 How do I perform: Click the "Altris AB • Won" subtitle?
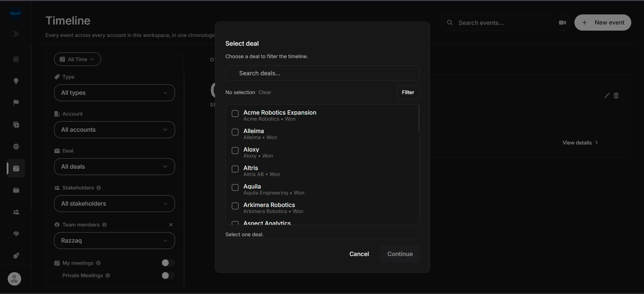click(262, 174)
